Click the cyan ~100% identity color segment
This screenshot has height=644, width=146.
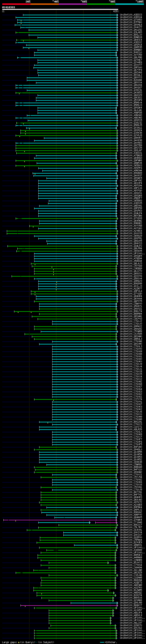[130, 4]
